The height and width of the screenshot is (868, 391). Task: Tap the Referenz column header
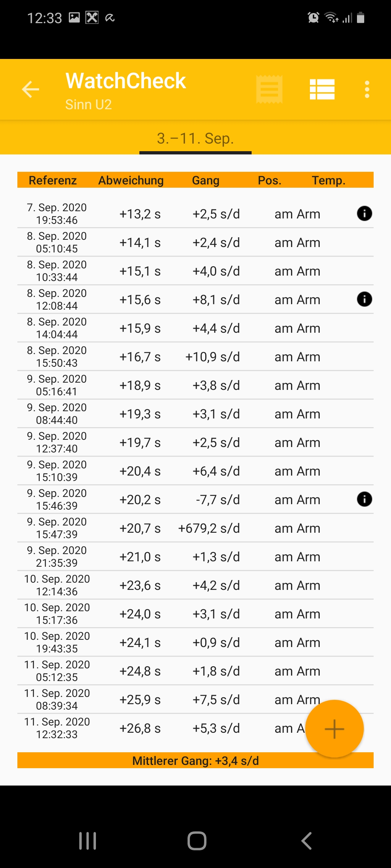point(53,180)
